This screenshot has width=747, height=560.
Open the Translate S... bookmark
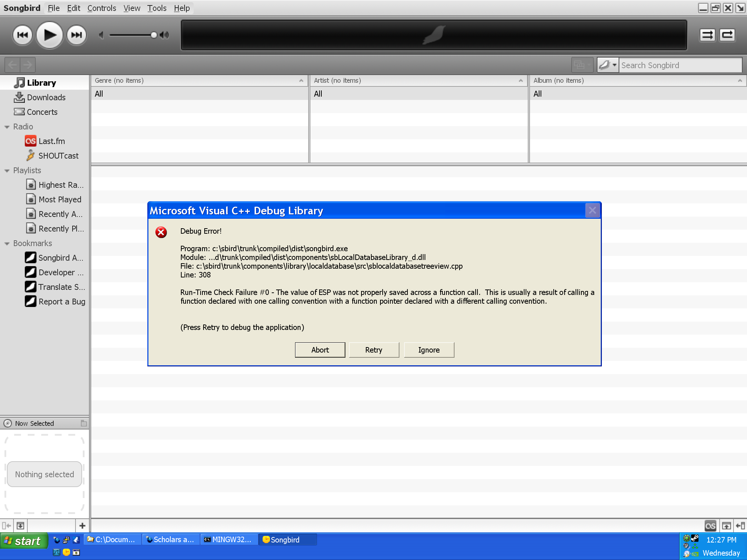pyautogui.click(x=44, y=287)
